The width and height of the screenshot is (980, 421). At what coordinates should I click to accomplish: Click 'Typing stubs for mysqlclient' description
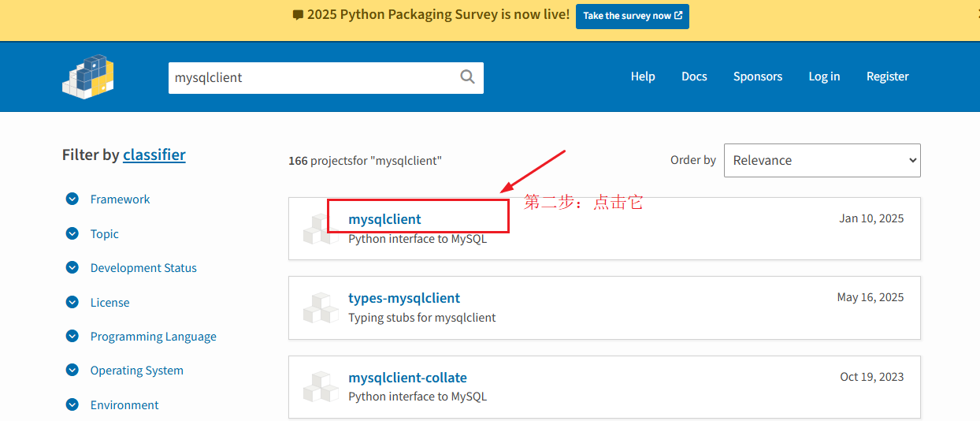point(422,318)
